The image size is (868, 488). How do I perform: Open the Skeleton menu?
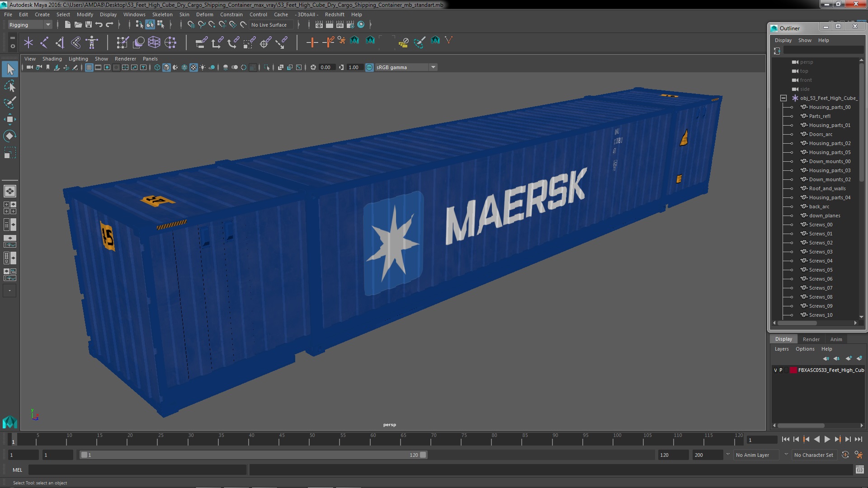tap(162, 14)
